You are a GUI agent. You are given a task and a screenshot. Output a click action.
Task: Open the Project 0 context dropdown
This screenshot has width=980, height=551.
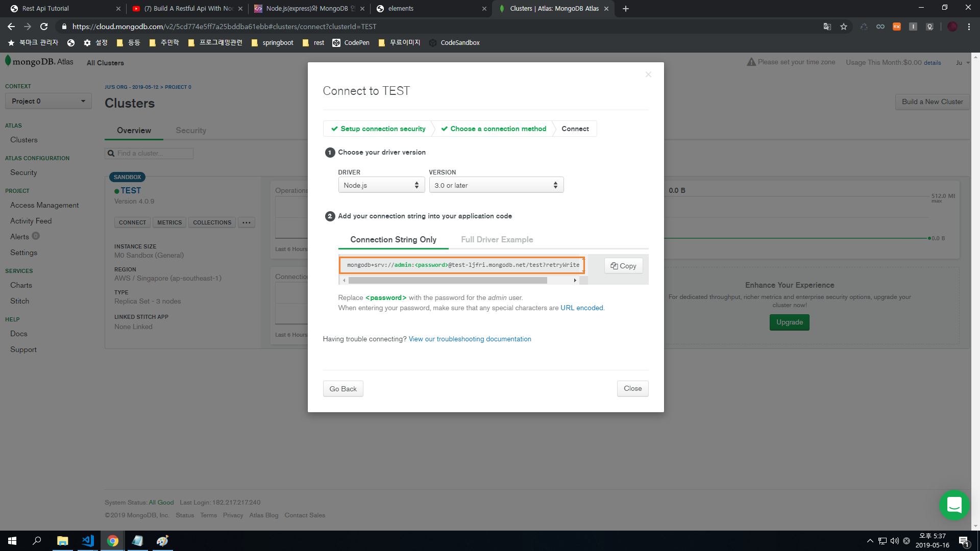(x=48, y=101)
